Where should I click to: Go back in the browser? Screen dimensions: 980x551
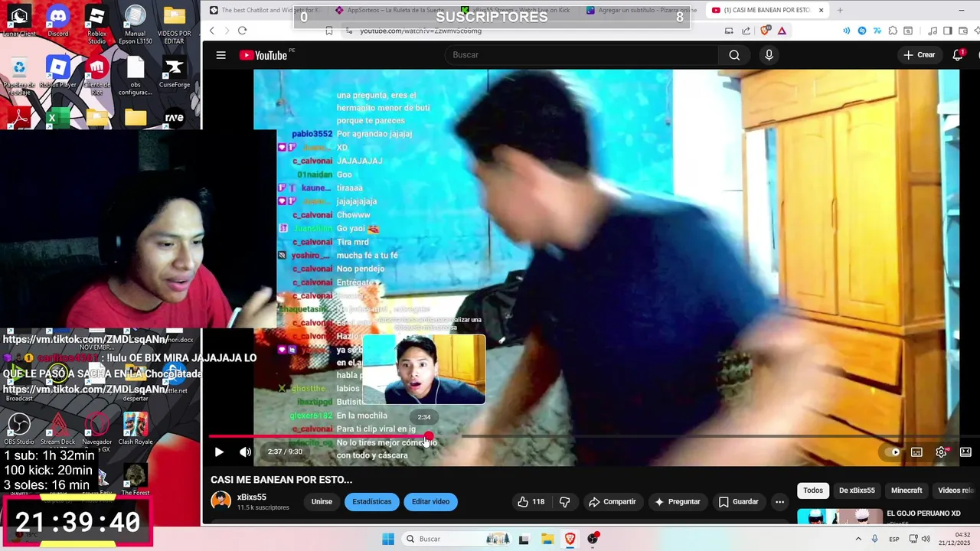pyautogui.click(x=212, y=31)
